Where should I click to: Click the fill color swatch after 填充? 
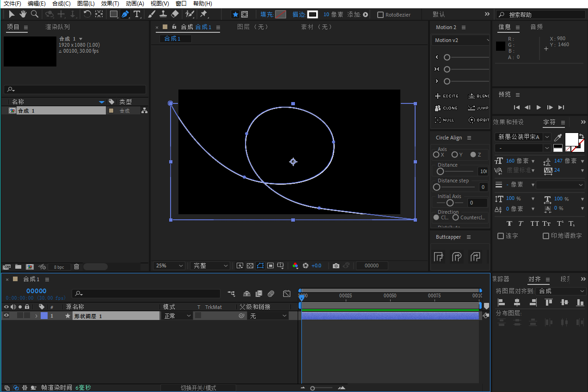point(281,14)
